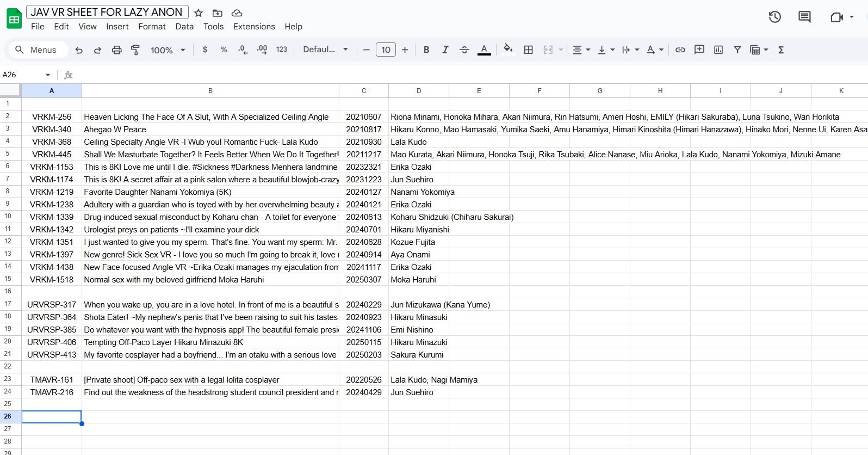Open the horizontal align dropdown
Viewport: 868px width, 455px height.
click(x=581, y=50)
